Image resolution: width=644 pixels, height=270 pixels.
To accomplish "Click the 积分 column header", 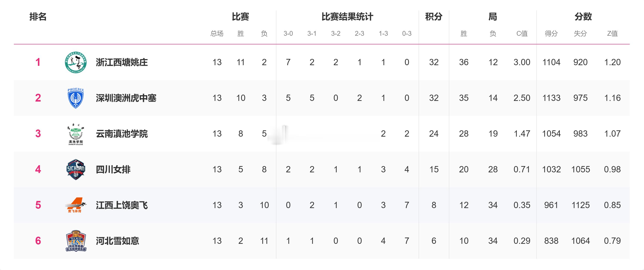I will [434, 17].
